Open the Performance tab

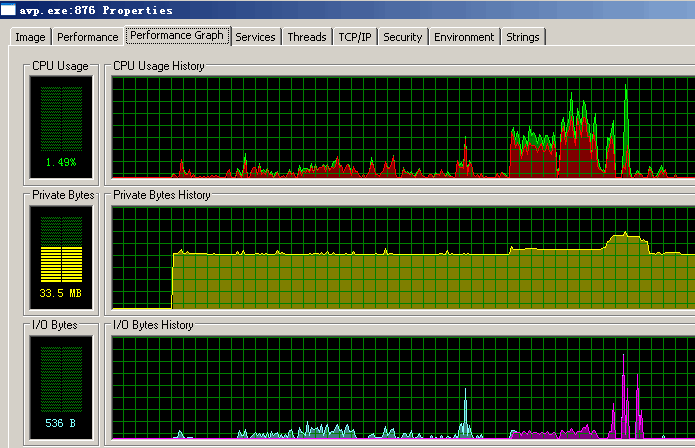87,37
